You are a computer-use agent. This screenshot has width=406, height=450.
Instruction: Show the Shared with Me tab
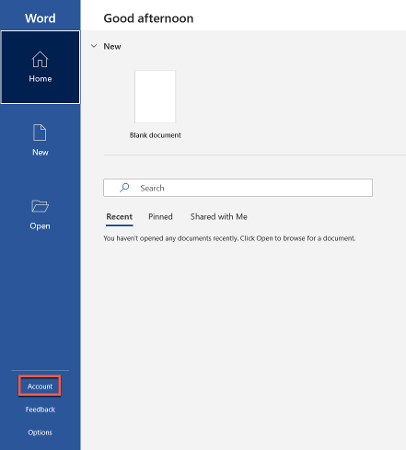[x=219, y=217]
